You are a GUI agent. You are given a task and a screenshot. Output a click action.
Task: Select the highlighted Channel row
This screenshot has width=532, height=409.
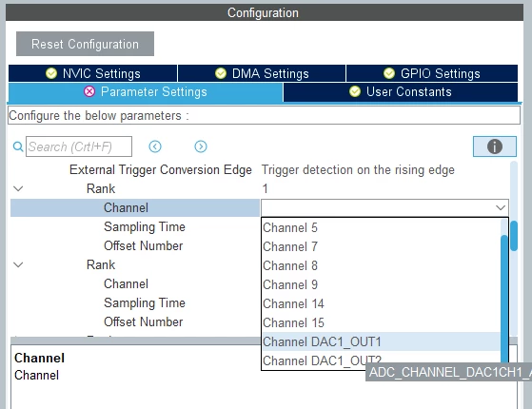coord(135,207)
